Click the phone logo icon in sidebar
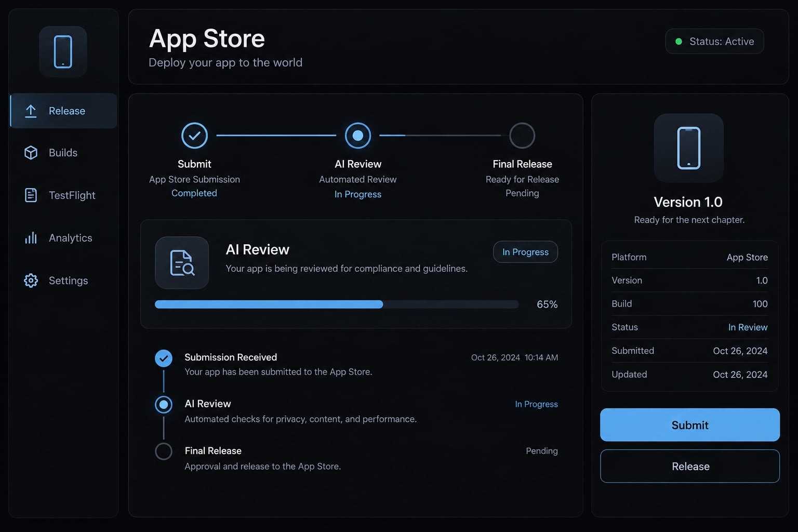 63,51
